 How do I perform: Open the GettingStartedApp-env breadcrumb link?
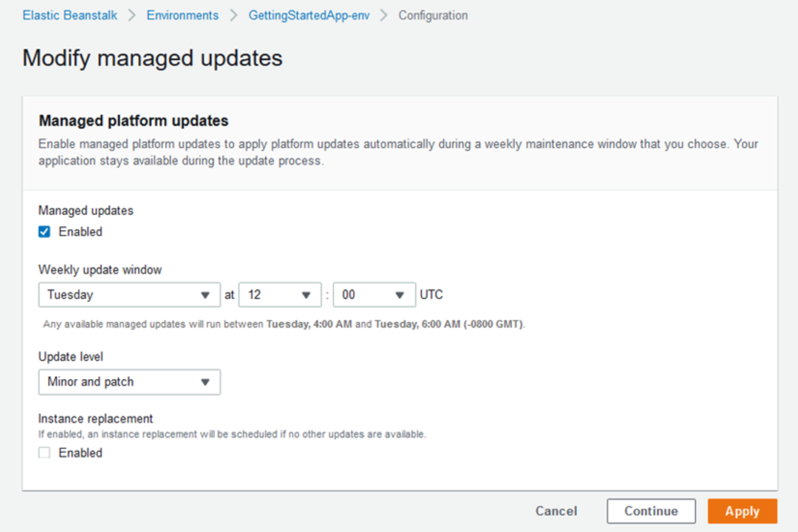click(309, 16)
